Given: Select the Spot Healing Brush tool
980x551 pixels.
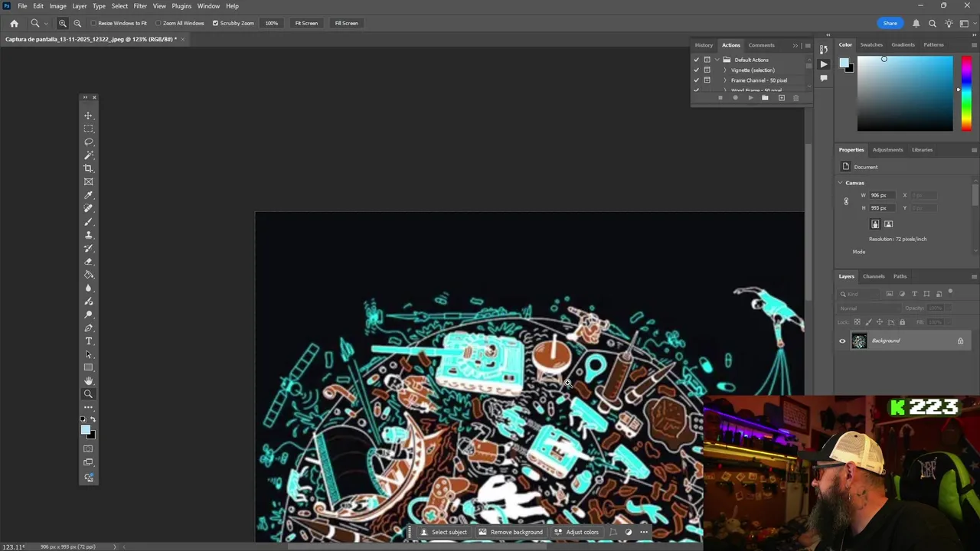Looking at the screenshot, I should pos(88,208).
